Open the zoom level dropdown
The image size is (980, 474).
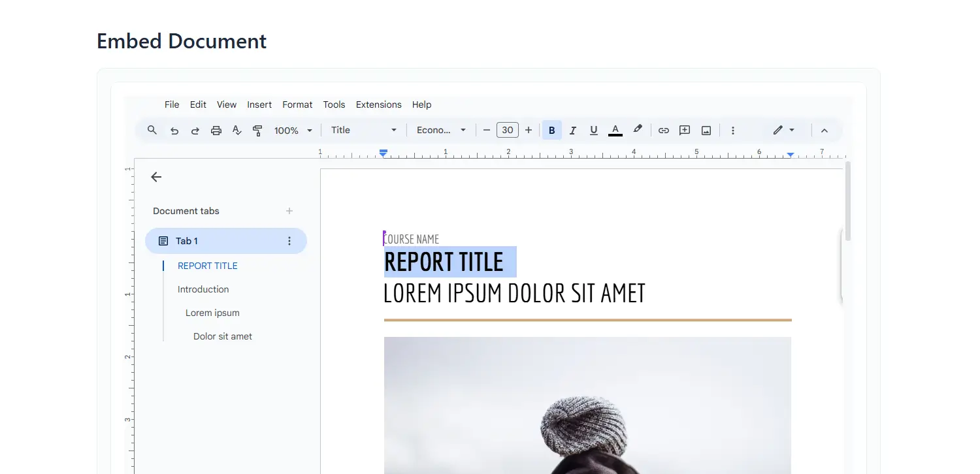coord(293,130)
